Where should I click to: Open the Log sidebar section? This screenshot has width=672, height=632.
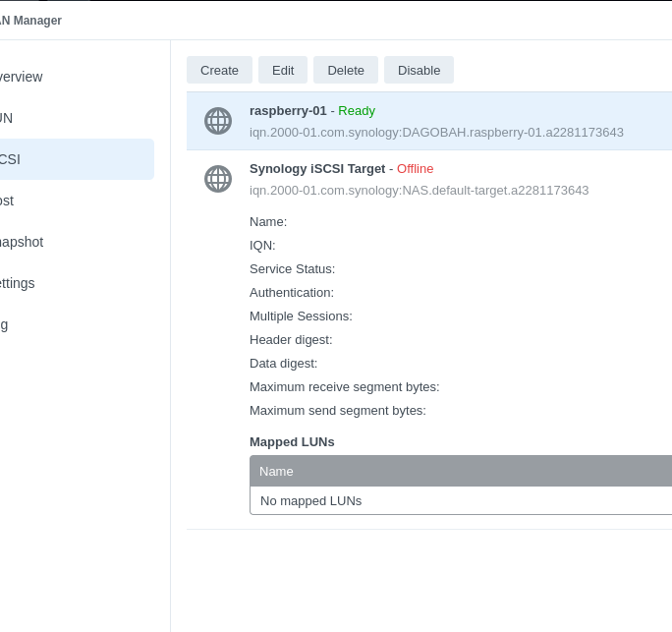point(4,324)
